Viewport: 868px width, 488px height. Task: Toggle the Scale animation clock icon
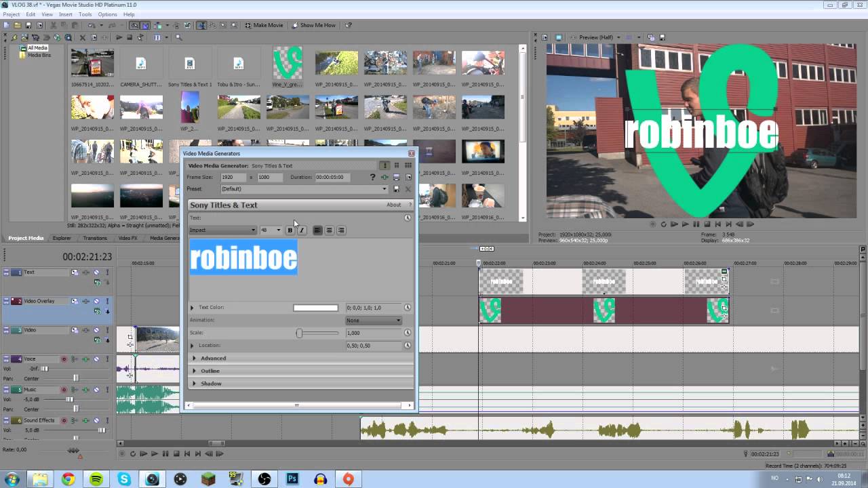point(408,333)
